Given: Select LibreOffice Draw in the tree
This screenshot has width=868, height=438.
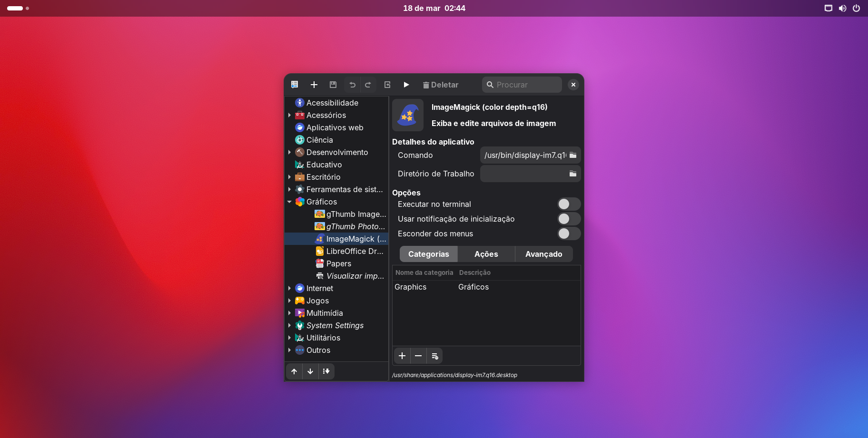Looking at the screenshot, I should pos(354,251).
